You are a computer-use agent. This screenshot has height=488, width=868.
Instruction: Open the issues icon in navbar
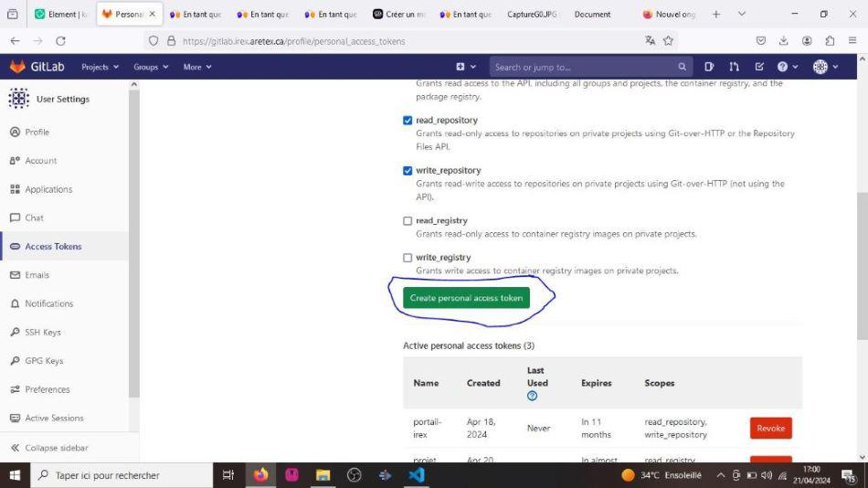point(709,67)
